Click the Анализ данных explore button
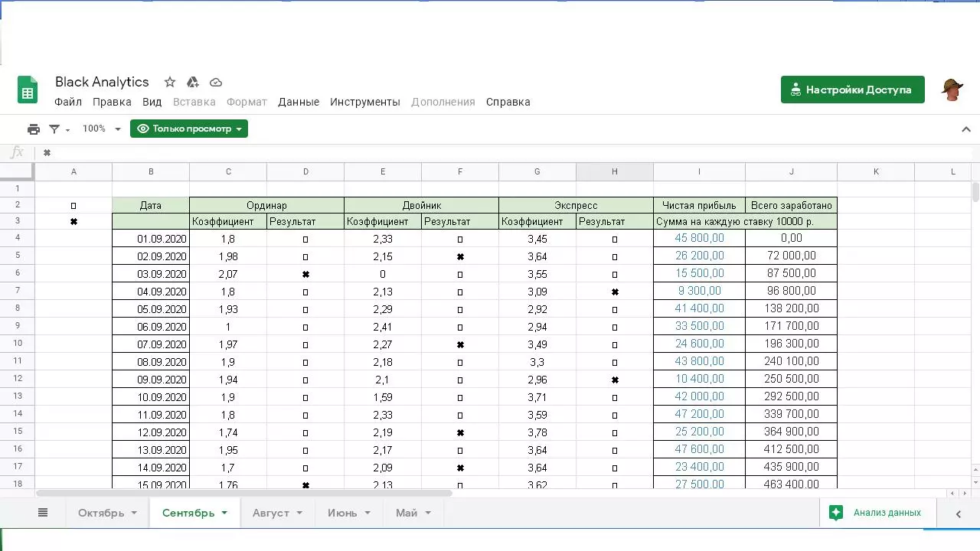980x551 pixels. [877, 513]
